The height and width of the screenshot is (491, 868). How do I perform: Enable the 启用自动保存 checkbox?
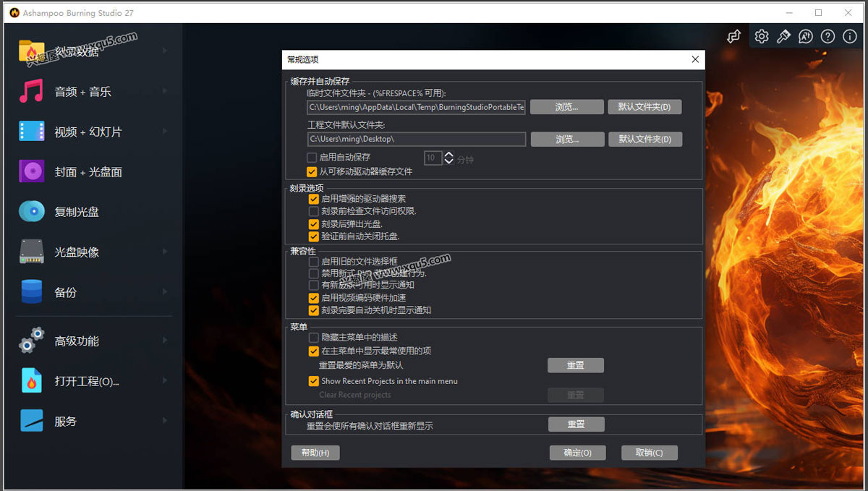tap(312, 158)
